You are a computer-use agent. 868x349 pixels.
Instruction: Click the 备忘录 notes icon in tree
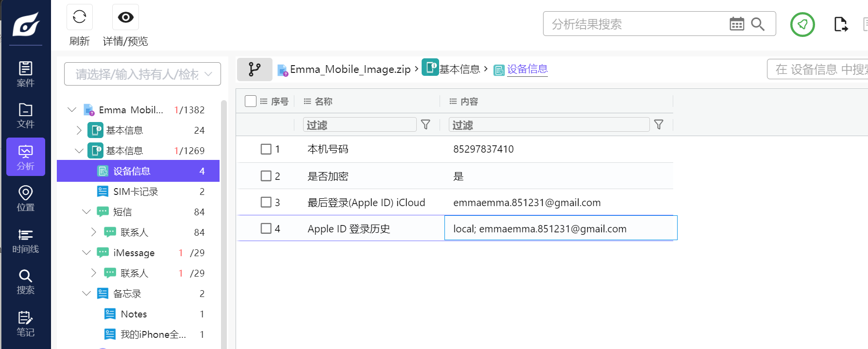[x=102, y=294]
